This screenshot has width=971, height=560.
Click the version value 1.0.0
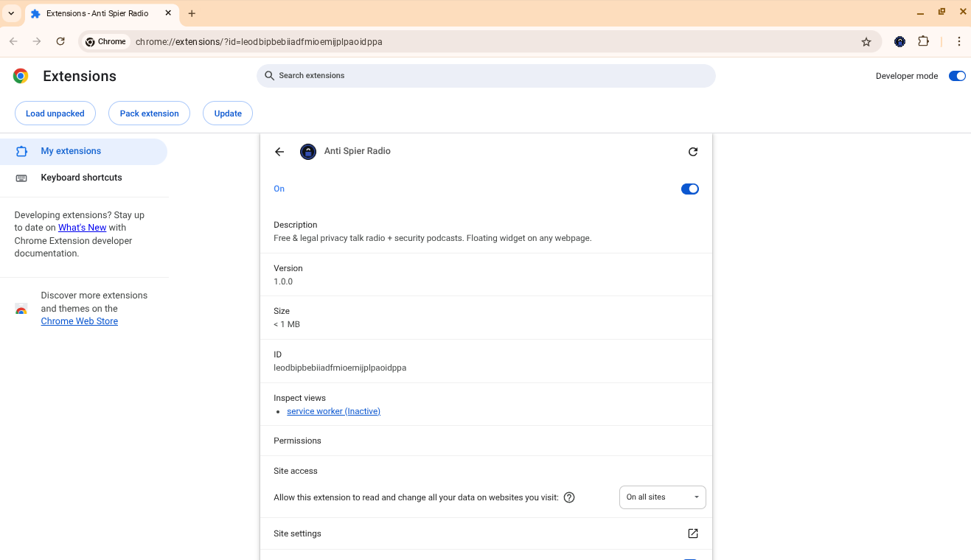pyautogui.click(x=283, y=281)
